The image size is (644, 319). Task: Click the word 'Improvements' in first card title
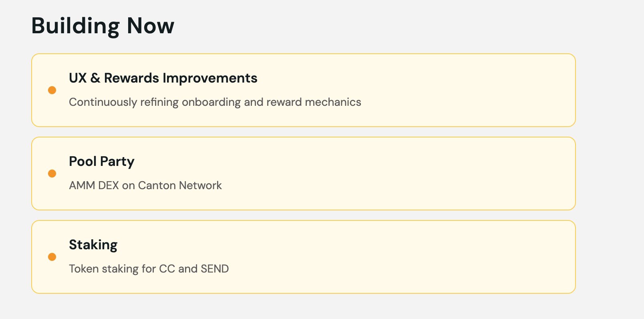[x=210, y=78]
